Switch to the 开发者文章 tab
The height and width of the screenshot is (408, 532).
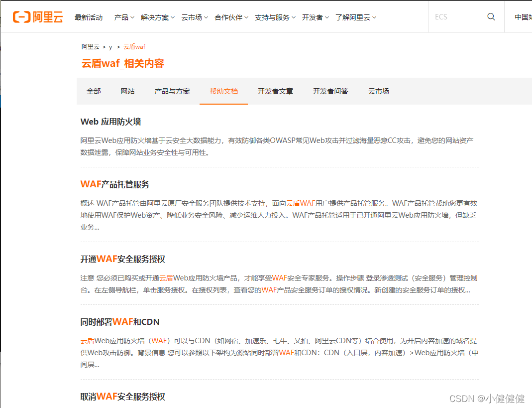tap(275, 91)
